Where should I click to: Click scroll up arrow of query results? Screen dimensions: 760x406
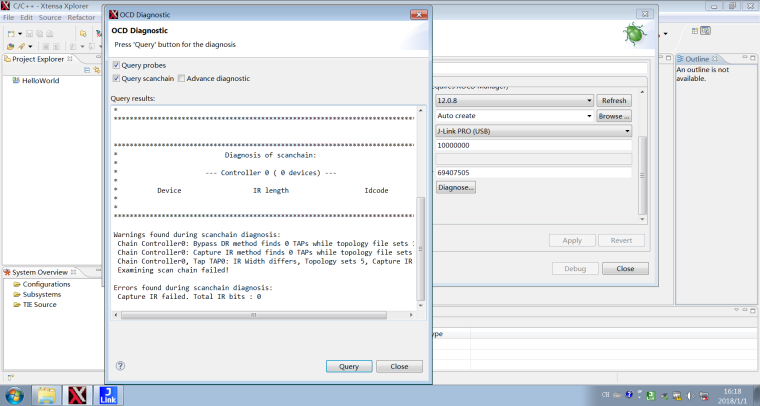tap(420, 111)
